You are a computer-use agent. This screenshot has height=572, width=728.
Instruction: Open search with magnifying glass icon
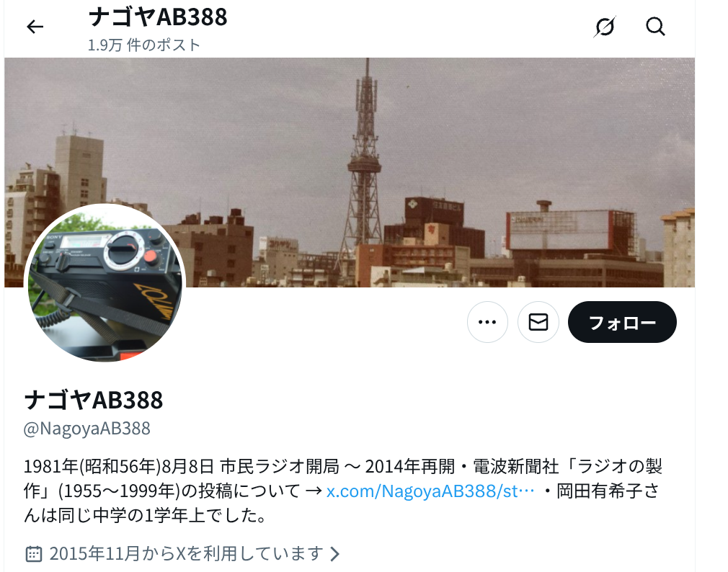[655, 27]
